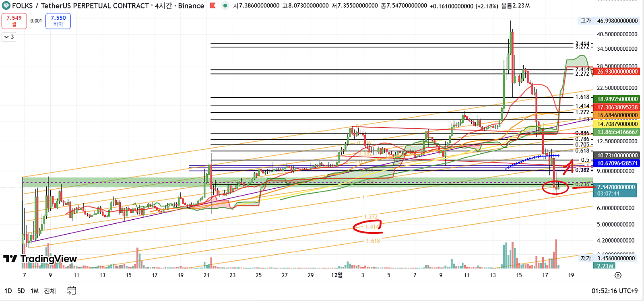Select the 5D time range
The image size is (644, 301).
click(21, 291)
